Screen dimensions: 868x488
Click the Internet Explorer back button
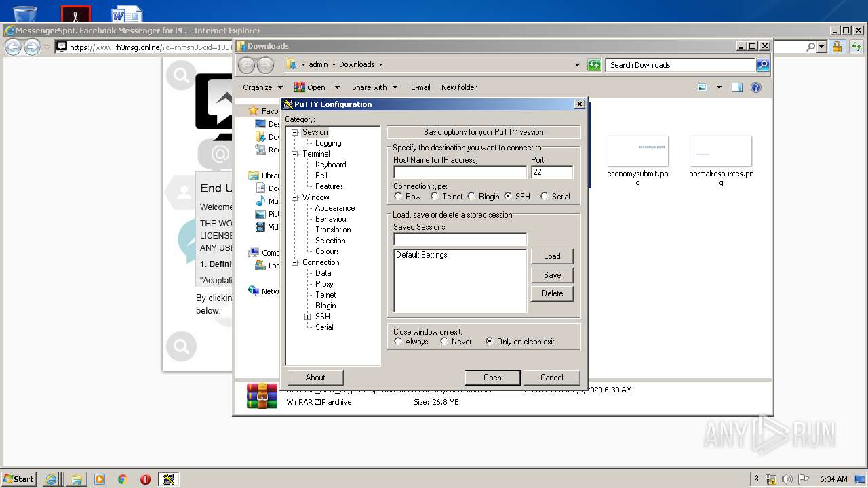pos(13,47)
